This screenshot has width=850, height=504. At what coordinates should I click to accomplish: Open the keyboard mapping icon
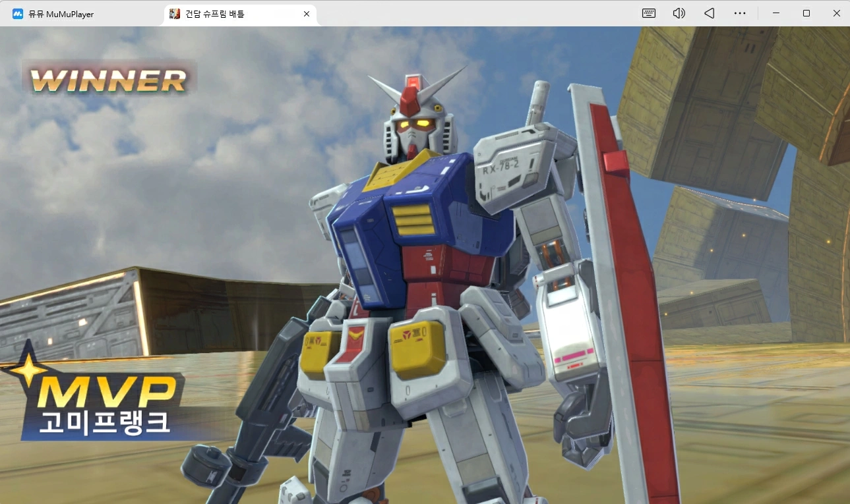(x=649, y=13)
